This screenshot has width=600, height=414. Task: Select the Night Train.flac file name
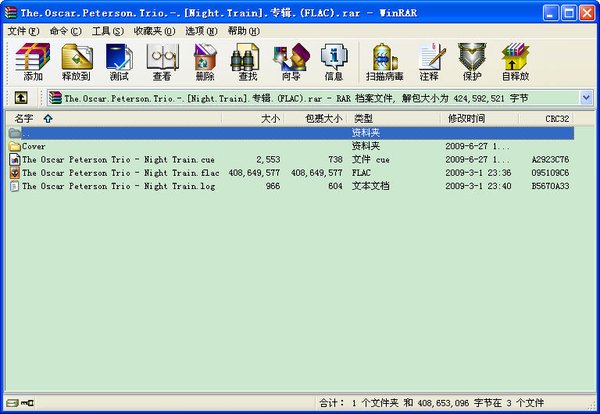coord(121,173)
